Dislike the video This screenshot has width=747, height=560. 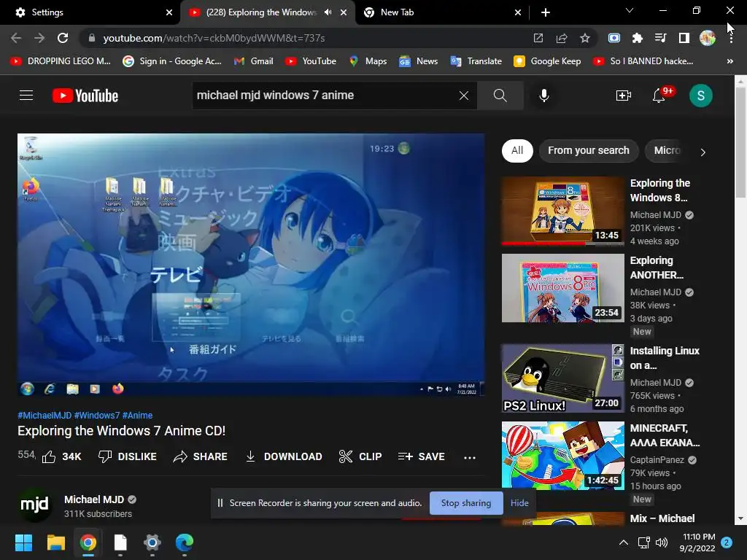click(127, 456)
